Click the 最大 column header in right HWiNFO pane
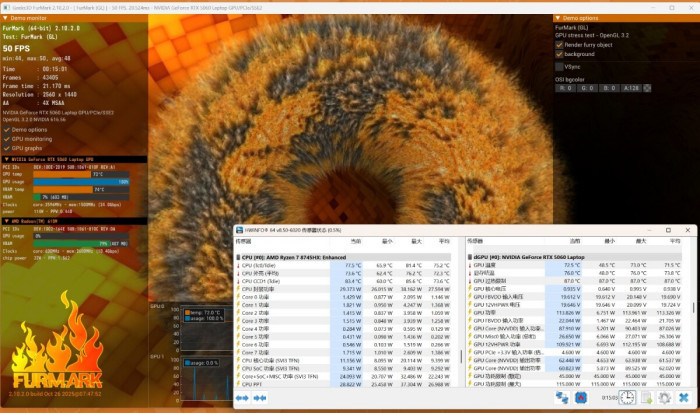Viewport: 700px width, 413px height. [x=641, y=241]
